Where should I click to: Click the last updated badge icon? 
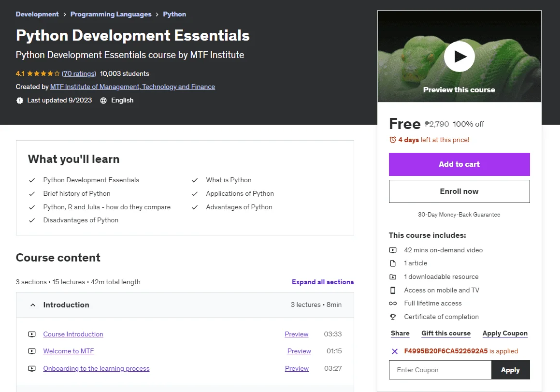20,101
